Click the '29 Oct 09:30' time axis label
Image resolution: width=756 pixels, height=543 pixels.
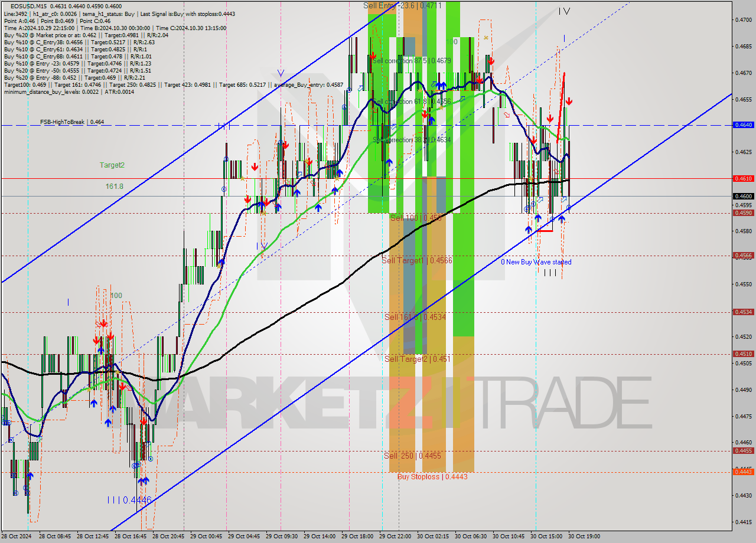click(281, 537)
